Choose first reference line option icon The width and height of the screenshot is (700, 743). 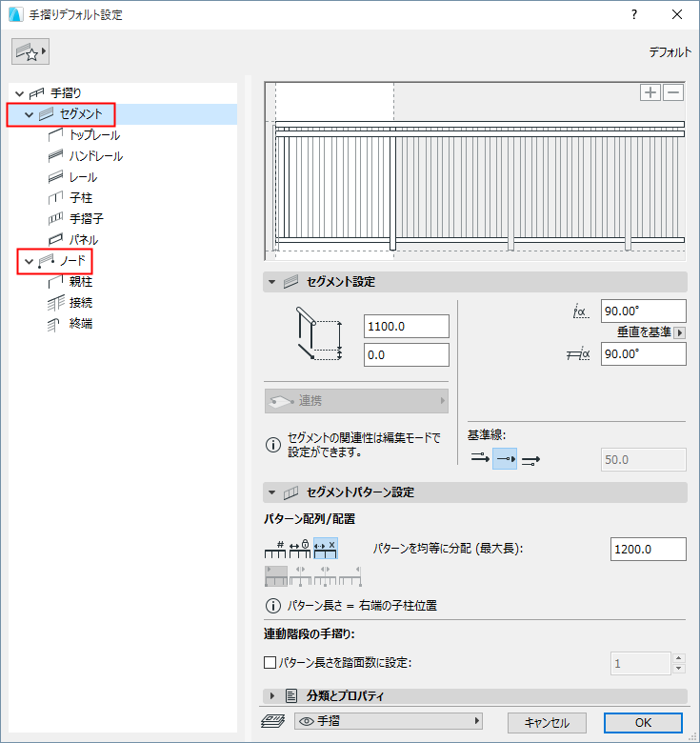coord(480,459)
